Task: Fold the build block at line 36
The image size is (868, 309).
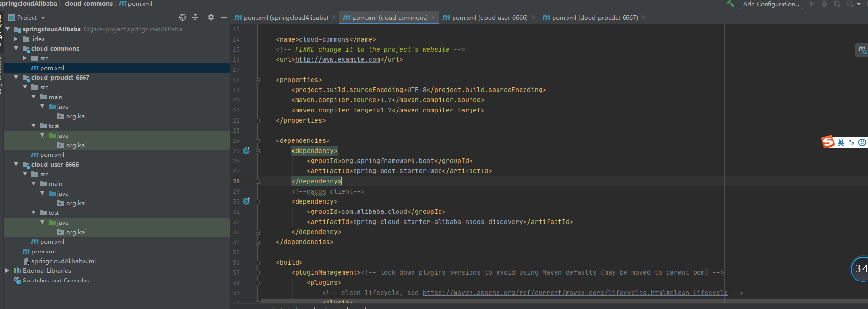Action: click(x=257, y=263)
